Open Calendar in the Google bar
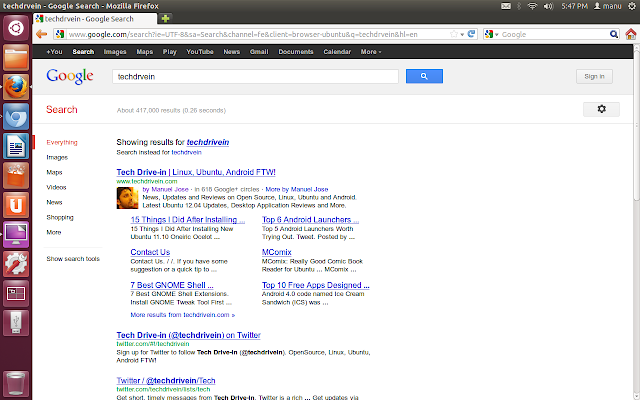The height and width of the screenshot is (400, 640). click(x=337, y=52)
